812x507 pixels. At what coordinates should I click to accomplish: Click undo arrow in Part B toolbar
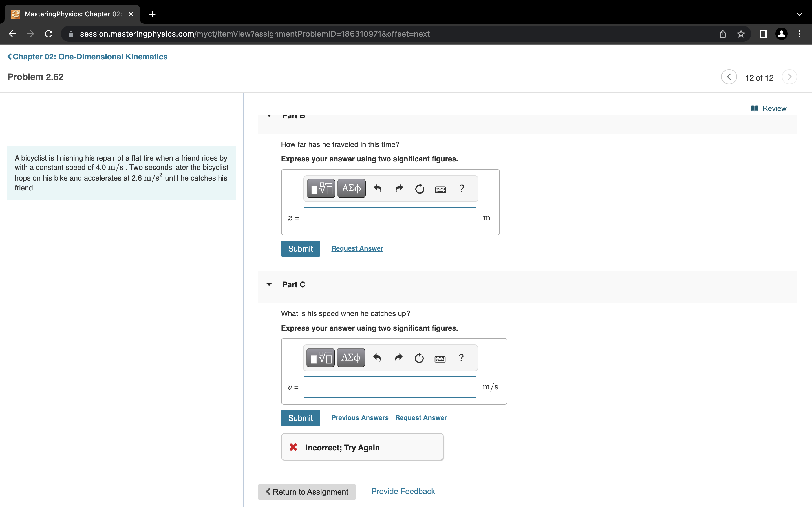[x=378, y=188]
